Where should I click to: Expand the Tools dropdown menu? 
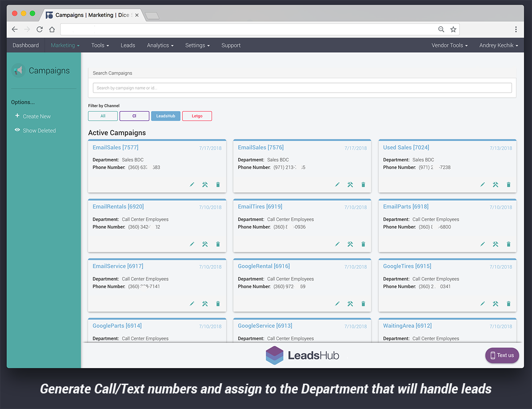point(100,45)
